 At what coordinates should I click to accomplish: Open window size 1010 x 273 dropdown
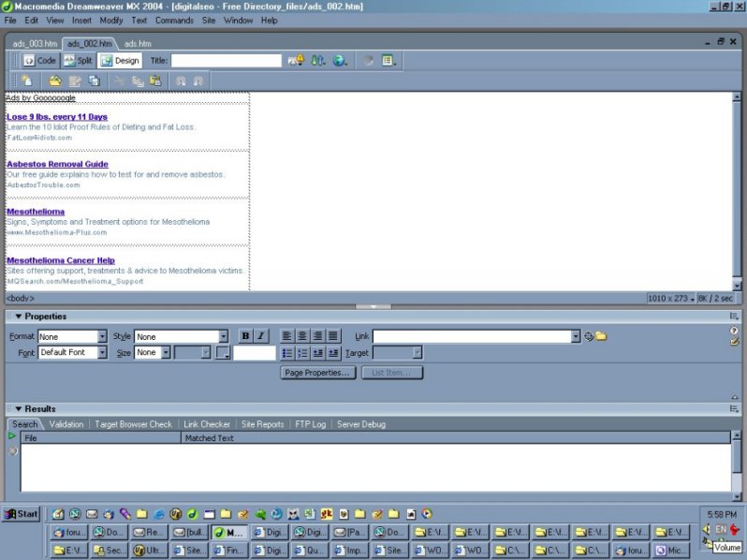(x=671, y=299)
